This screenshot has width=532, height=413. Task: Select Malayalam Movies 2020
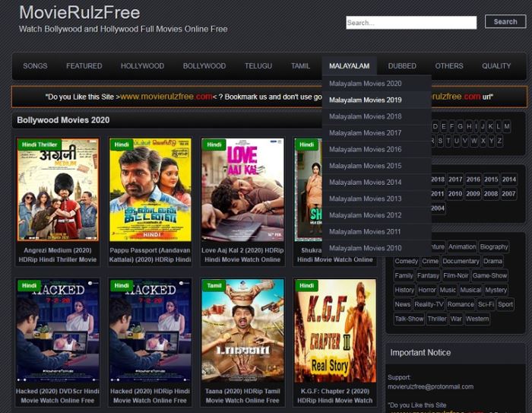tap(377, 84)
